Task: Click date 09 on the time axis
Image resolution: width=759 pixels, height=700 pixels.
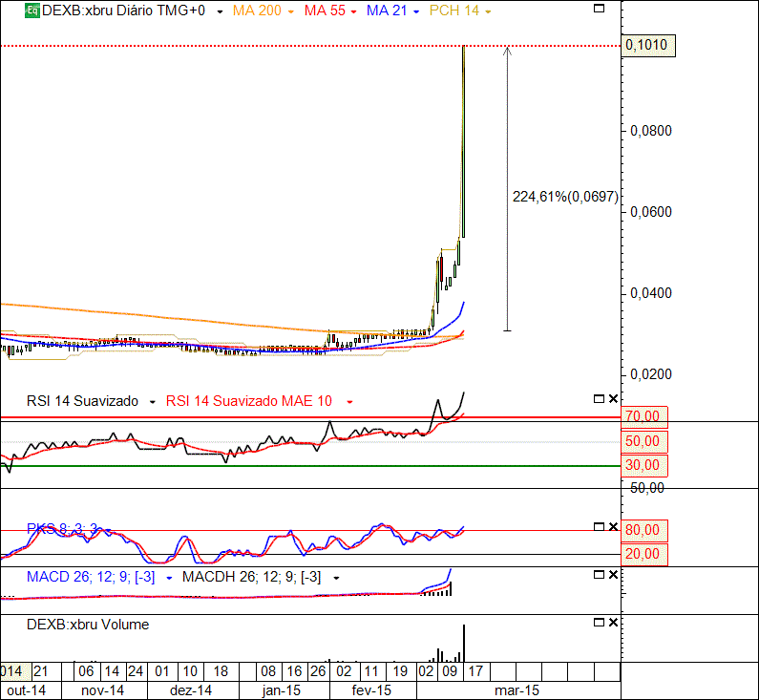Action: click(x=450, y=671)
